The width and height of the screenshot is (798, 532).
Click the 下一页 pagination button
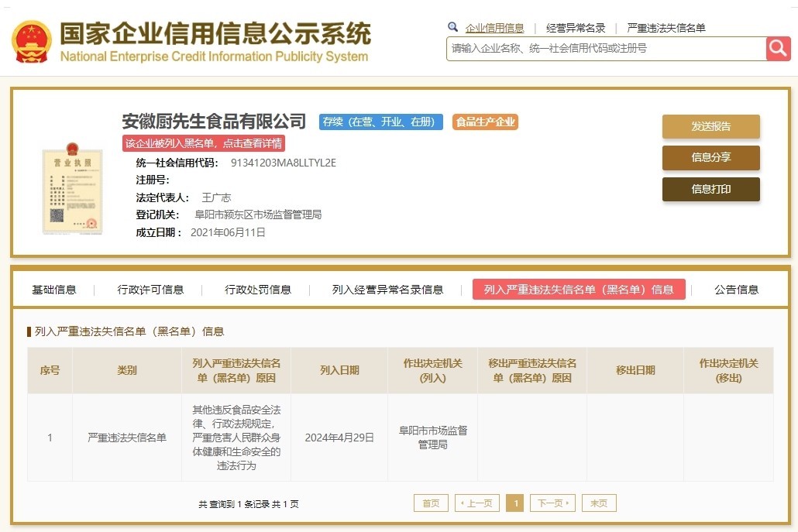coord(552,503)
